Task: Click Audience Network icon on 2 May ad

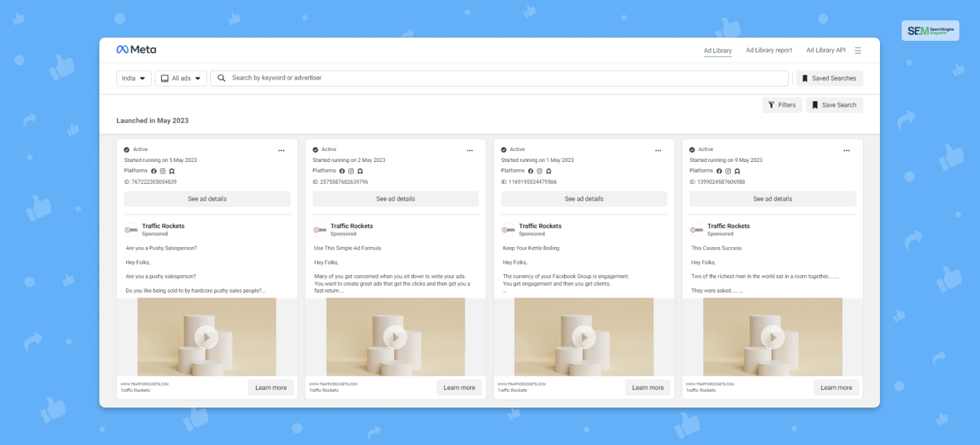Action: [x=360, y=171]
